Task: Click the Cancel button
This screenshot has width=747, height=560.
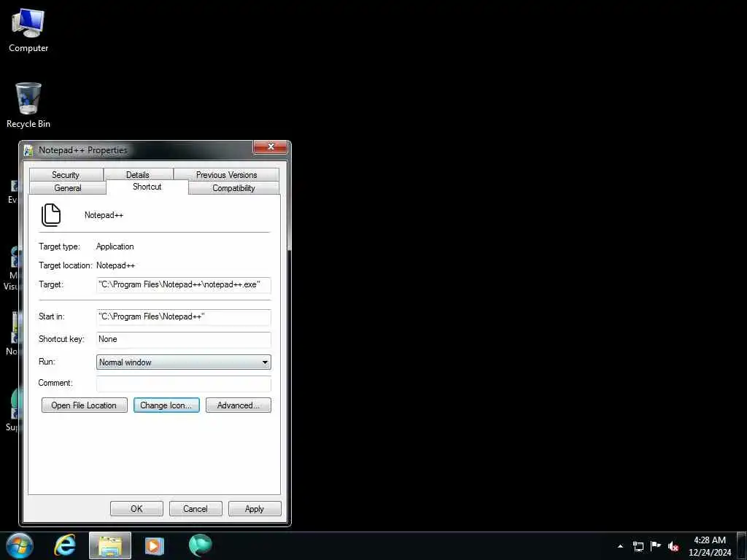Action: pos(196,508)
